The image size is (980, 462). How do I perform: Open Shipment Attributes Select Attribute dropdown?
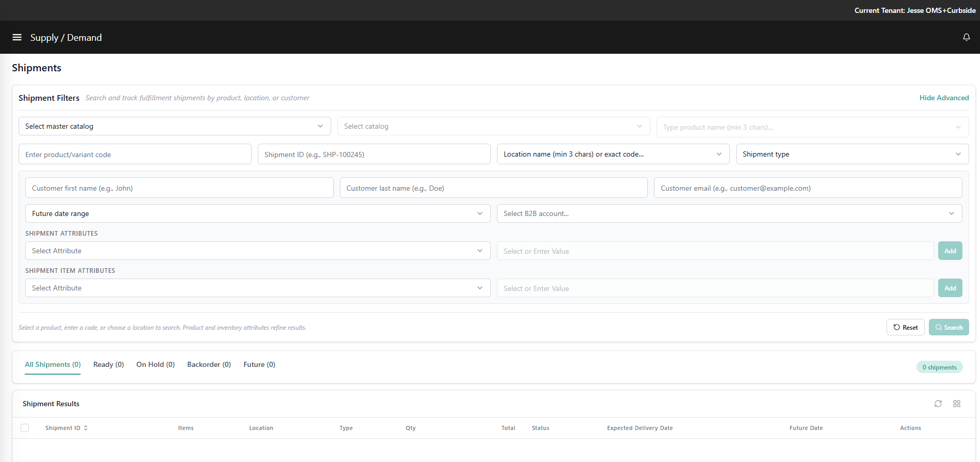(x=258, y=251)
